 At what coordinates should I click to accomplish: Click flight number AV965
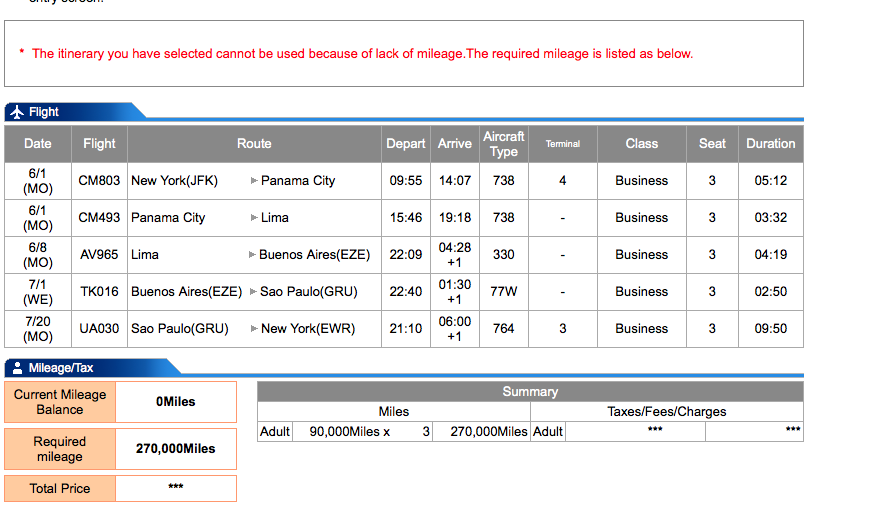99,255
